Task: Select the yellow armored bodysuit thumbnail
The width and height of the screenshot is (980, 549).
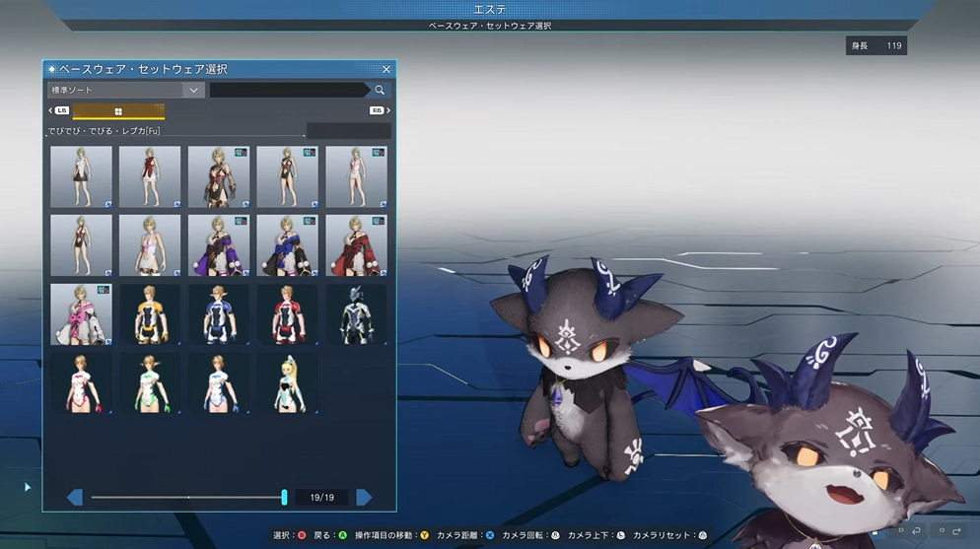Action: tap(150, 314)
